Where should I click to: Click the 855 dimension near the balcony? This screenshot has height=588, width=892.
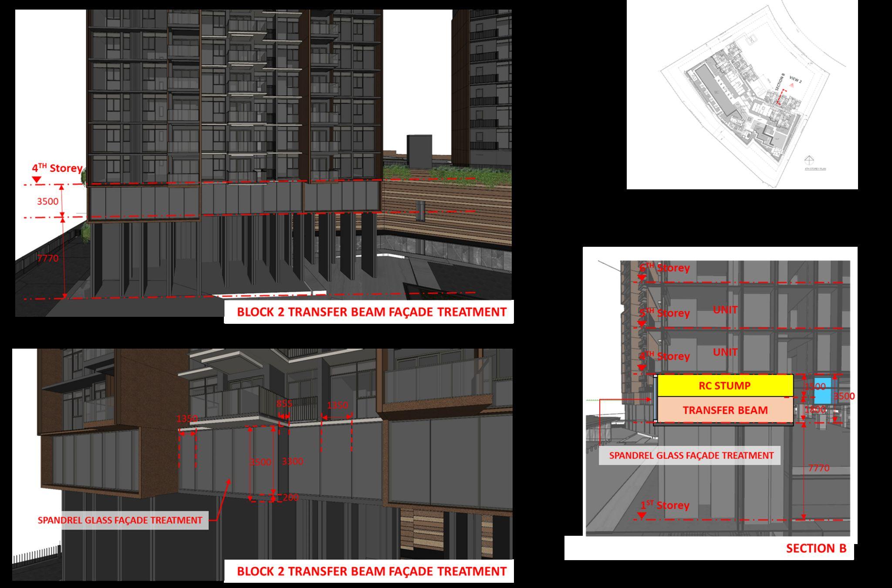tap(284, 403)
